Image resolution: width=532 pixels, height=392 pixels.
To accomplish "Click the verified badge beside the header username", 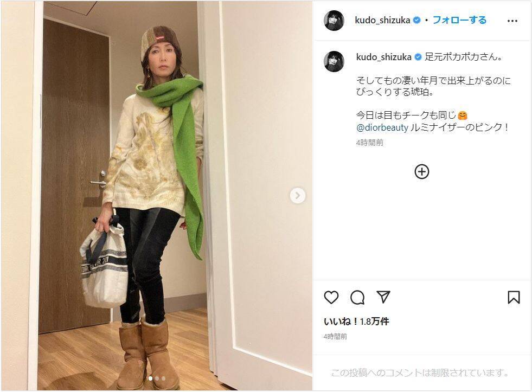I will [416, 21].
